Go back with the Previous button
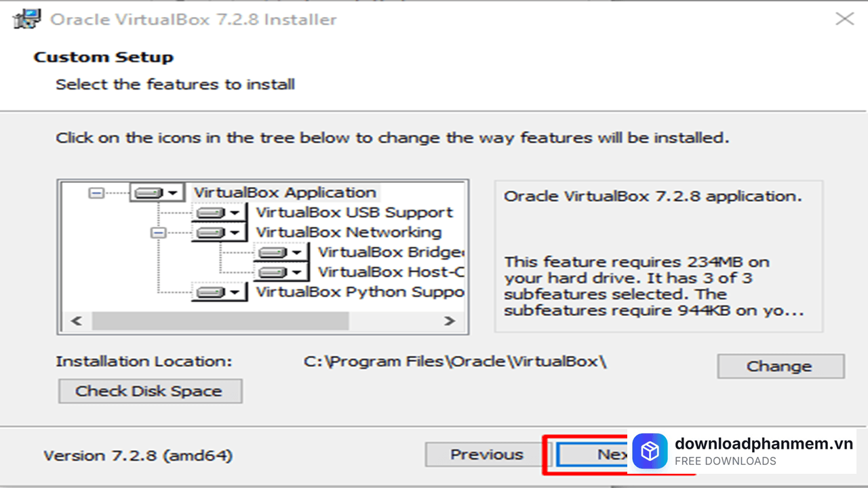This screenshot has height=488, width=868. [486, 455]
